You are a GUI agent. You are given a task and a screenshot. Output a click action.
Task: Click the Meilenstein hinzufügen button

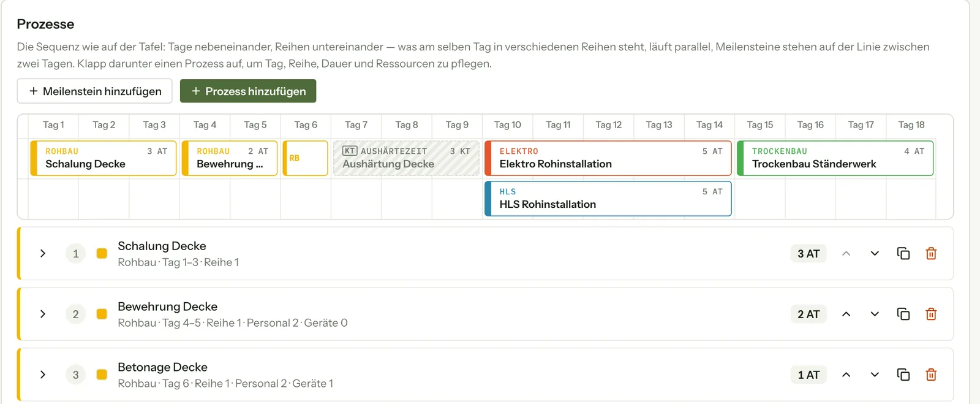pos(94,91)
